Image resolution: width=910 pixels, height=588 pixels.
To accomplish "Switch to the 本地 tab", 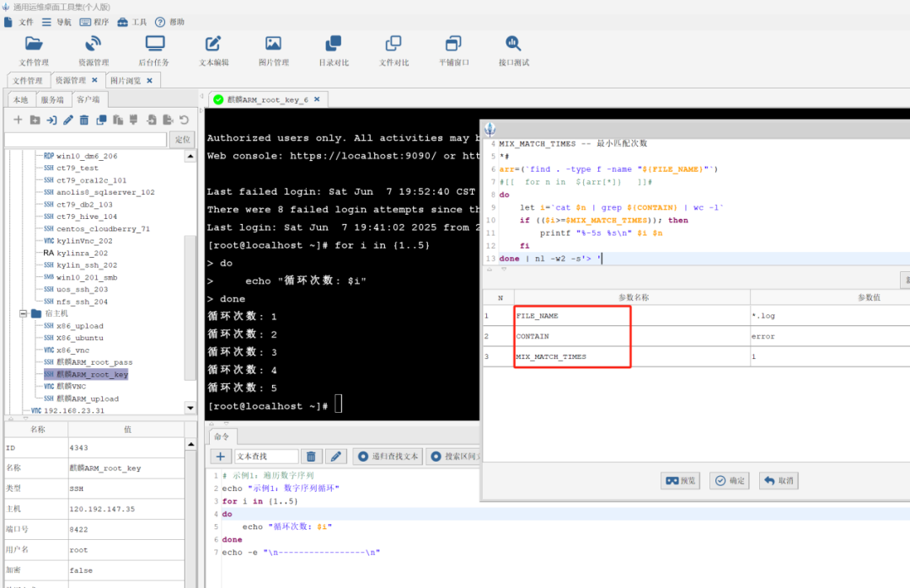I will (x=21, y=100).
